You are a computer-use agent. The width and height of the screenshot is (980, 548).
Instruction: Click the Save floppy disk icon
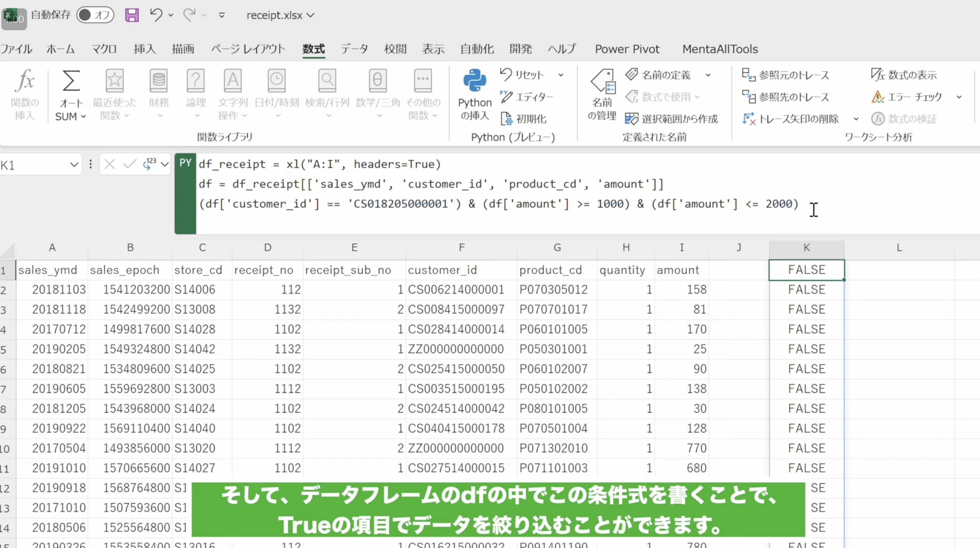pyautogui.click(x=132, y=15)
